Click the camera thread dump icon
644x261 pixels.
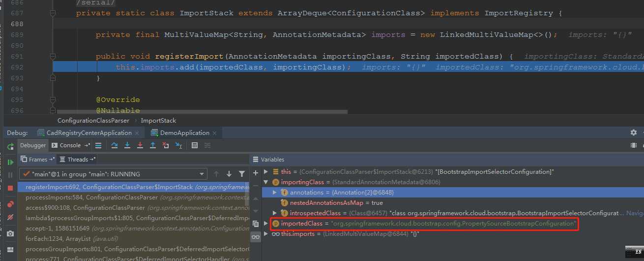[10, 233]
